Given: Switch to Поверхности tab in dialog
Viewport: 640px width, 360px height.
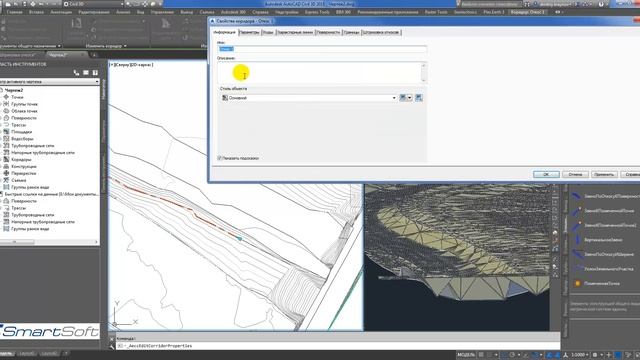Looking at the screenshot, I should 328,32.
